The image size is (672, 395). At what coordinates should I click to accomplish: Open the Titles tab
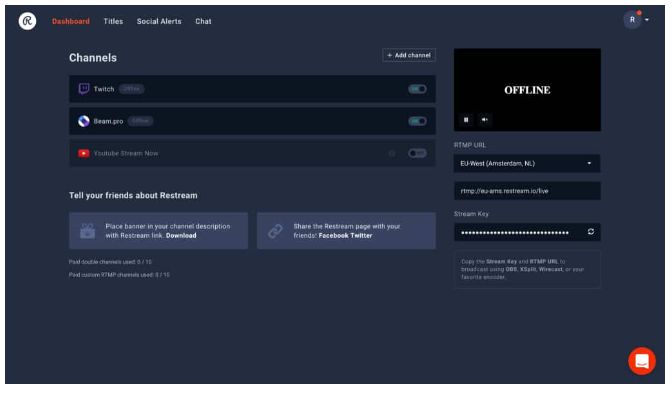113,21
